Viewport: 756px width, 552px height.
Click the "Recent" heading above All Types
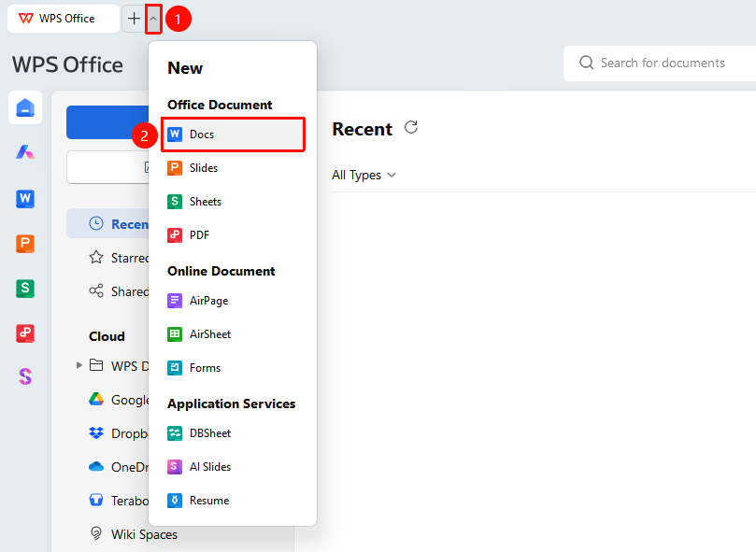point(362,129)
